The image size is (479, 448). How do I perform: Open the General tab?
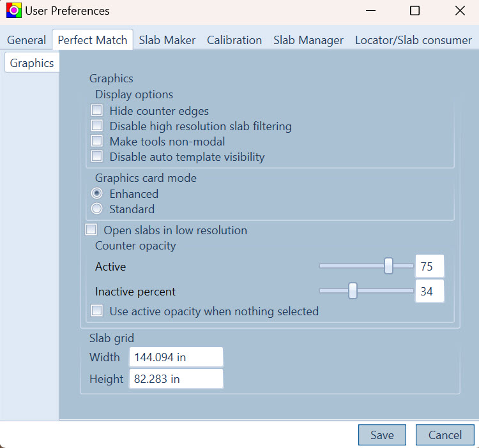tap(27, 40)
